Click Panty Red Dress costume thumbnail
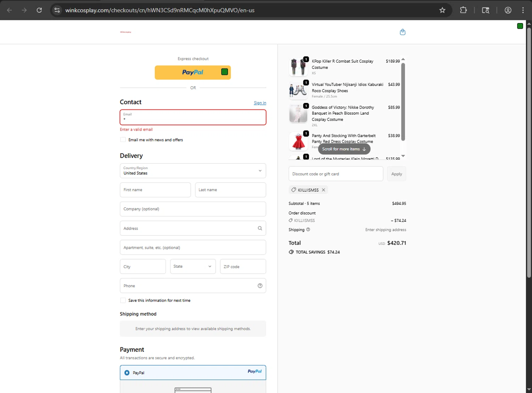532x393 pixels. 298,141
